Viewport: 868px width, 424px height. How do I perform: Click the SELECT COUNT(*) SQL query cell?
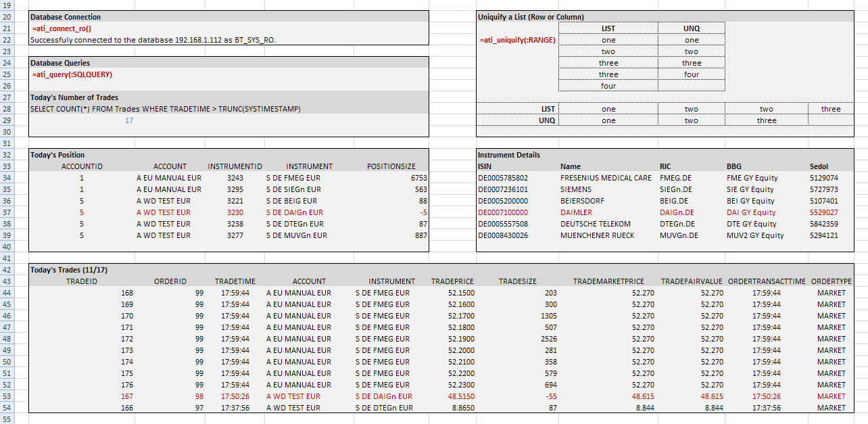[165, 109]
